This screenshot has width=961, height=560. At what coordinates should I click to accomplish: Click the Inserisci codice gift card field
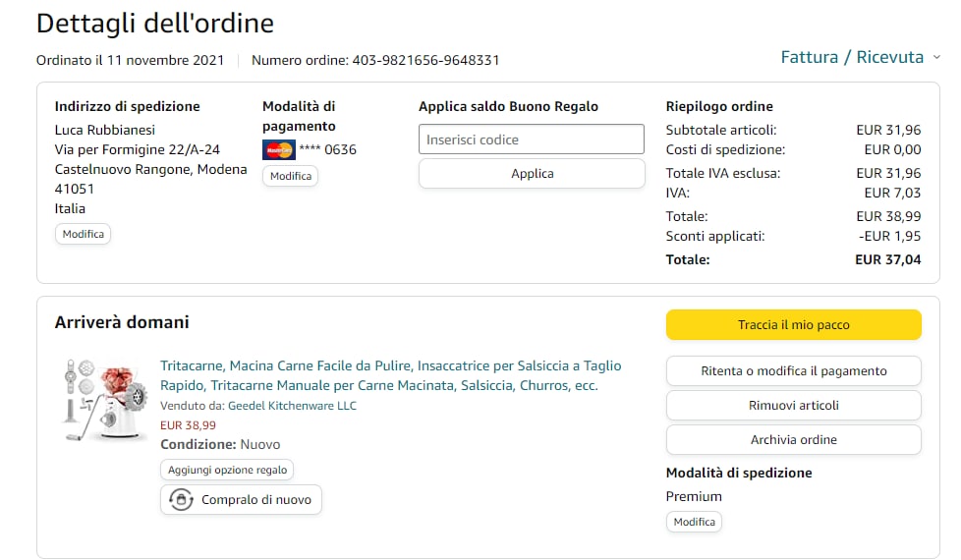pyautogui.click(x=532, y=140)
